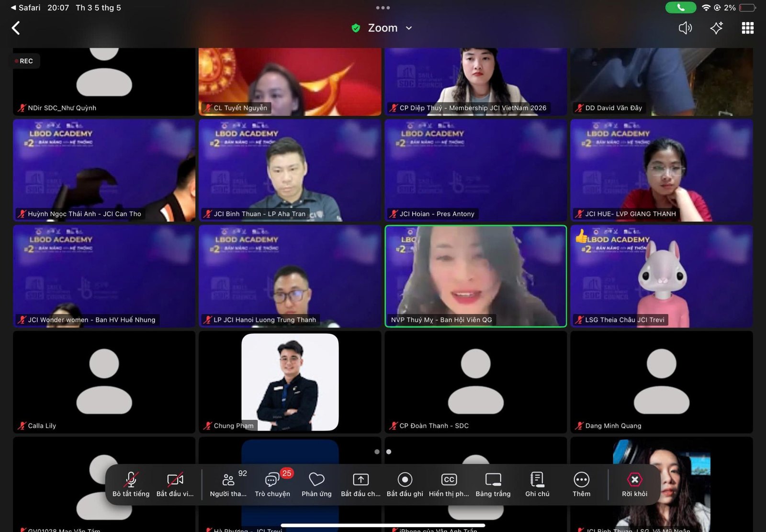Click the label NDir SDC_Như Quỳnh
This screenshot has height=532, width=766.
pyautogui.click(x=62, y=108)
